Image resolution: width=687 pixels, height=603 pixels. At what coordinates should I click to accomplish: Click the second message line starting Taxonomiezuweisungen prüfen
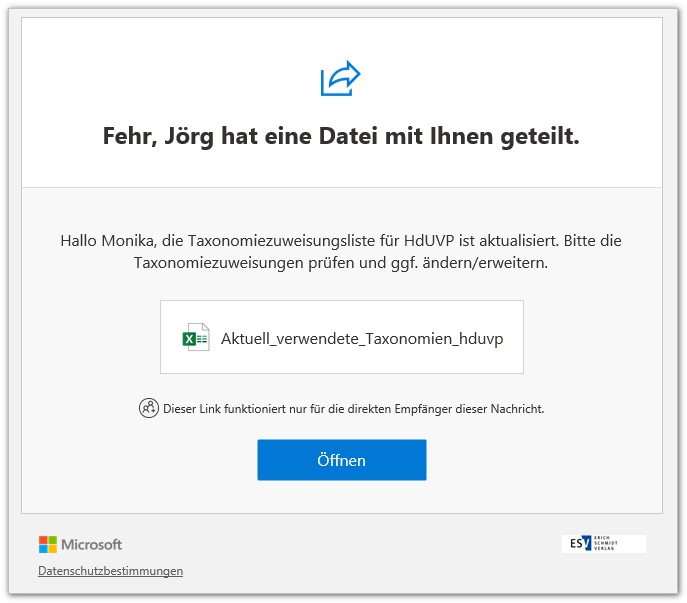[x=341, y=262]
